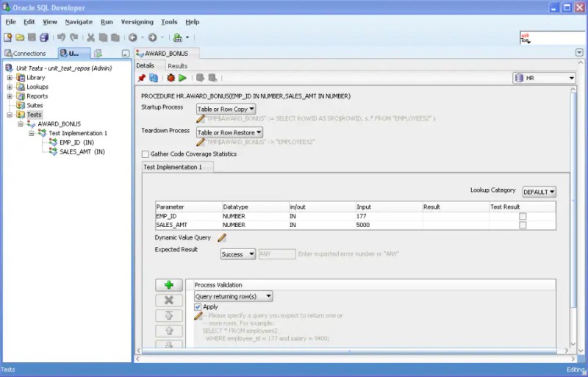The image size is (588, 377).
Task: Open the SQL Worksheet icon's dropdown arrow
Action: (187, 37)
